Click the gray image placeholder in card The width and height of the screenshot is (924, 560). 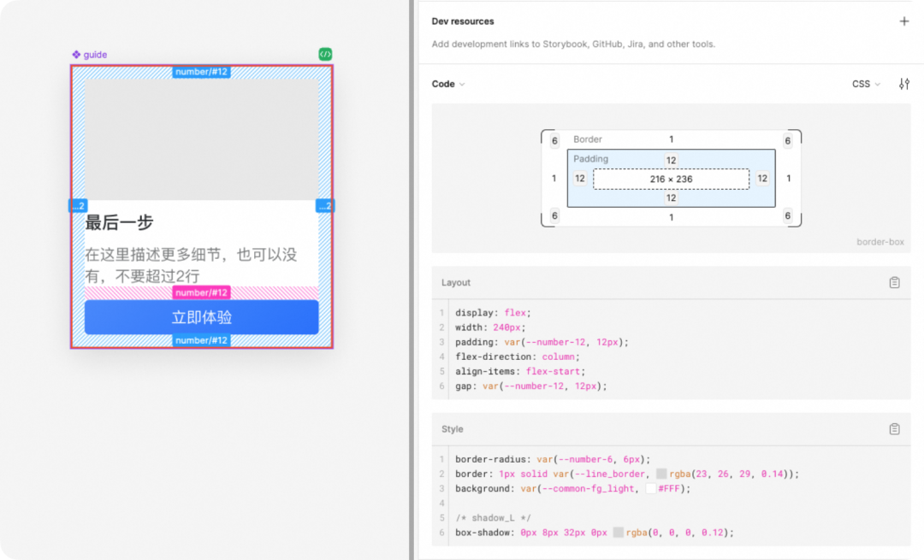pyautogui.click(x=202, y=139)
